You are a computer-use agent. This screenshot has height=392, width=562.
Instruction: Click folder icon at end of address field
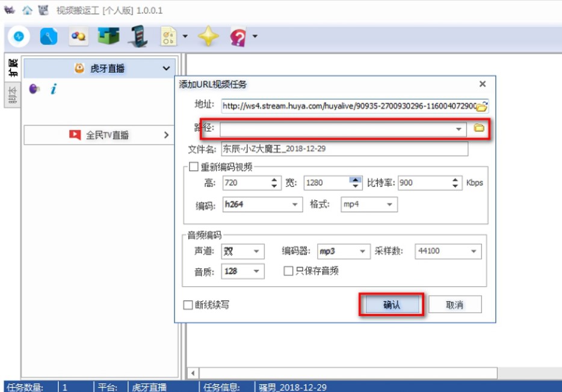(x=482, y=106)
